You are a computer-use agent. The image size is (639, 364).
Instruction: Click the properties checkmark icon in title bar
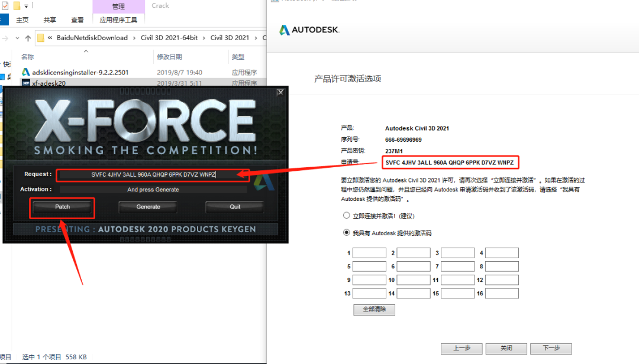5,6
